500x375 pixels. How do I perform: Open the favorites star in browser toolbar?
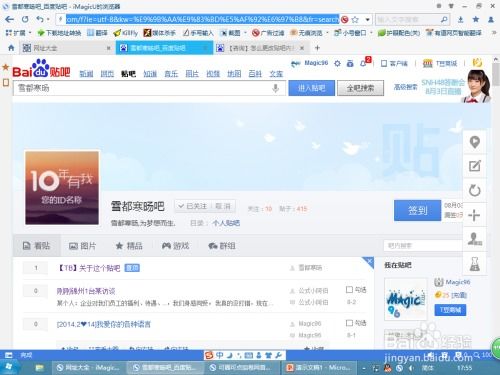476,20
